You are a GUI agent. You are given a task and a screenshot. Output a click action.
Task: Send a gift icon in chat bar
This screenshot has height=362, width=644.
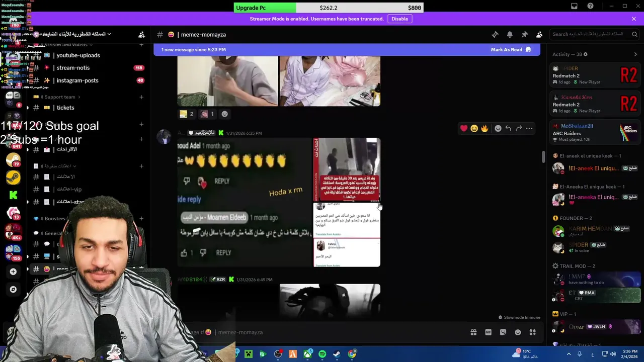(473, 332)
